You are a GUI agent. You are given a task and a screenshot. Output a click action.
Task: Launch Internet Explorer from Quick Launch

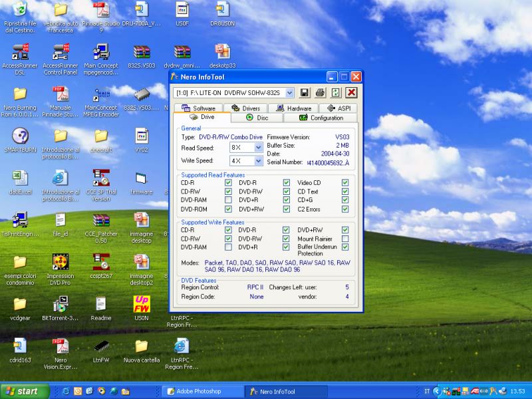point(66,391)
